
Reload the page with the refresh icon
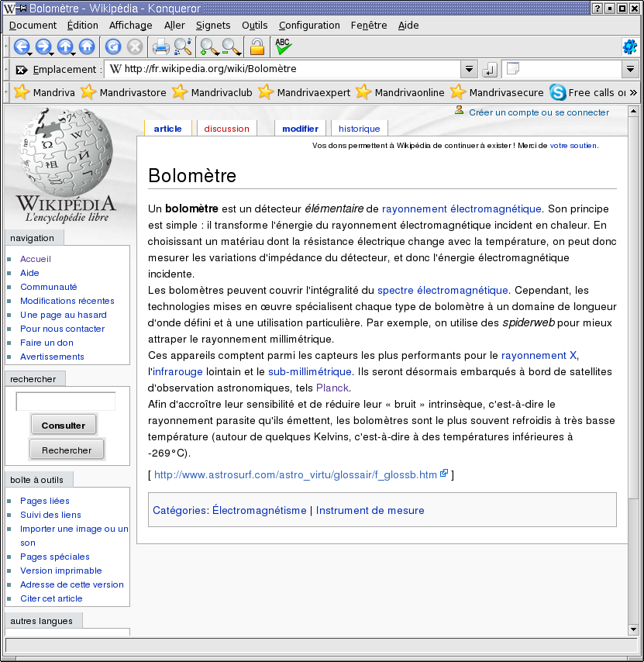[113, 47]
